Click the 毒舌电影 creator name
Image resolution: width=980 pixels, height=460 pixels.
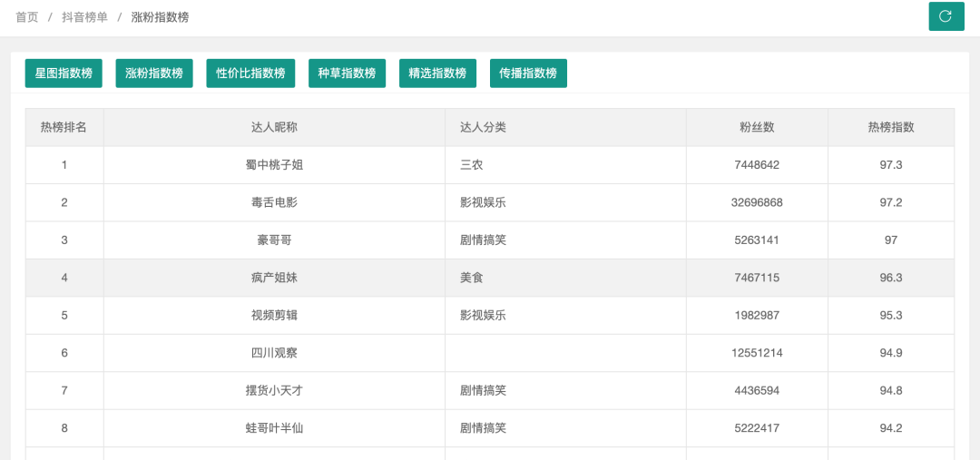(274, 202)
